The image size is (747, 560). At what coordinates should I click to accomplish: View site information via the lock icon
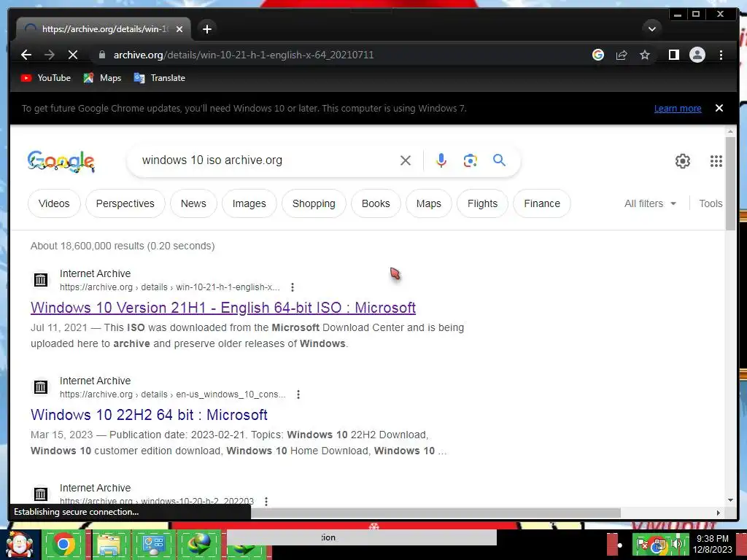pyautogui.click(x=101, y=55)
